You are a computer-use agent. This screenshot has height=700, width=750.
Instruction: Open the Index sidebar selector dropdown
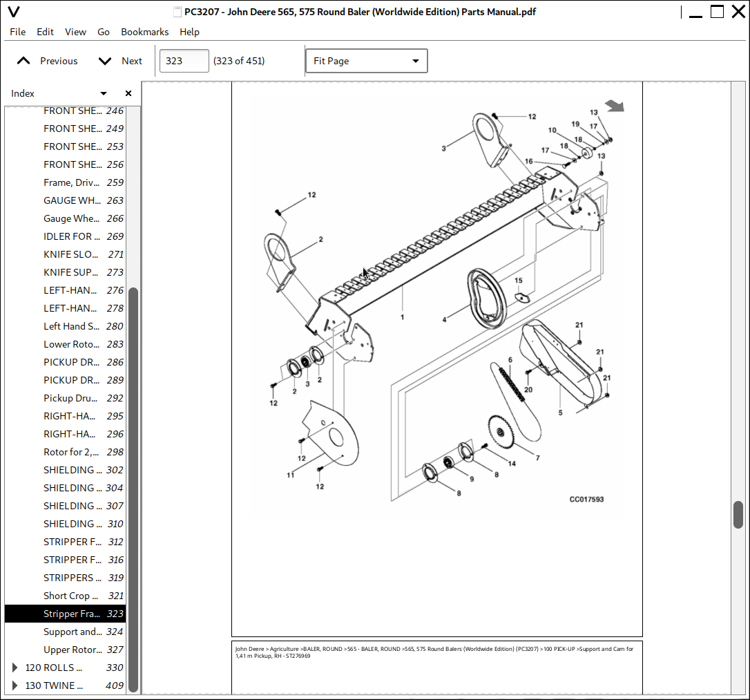[x=104, y=93]
